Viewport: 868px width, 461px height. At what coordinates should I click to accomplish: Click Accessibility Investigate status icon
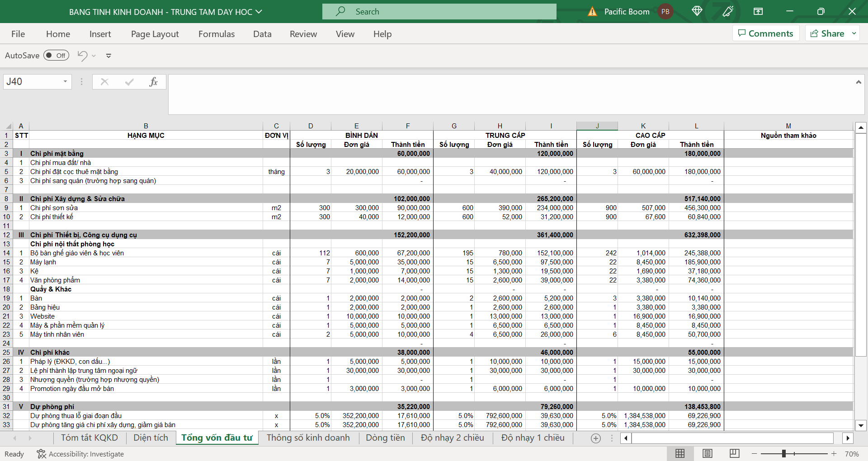point(41,454)
